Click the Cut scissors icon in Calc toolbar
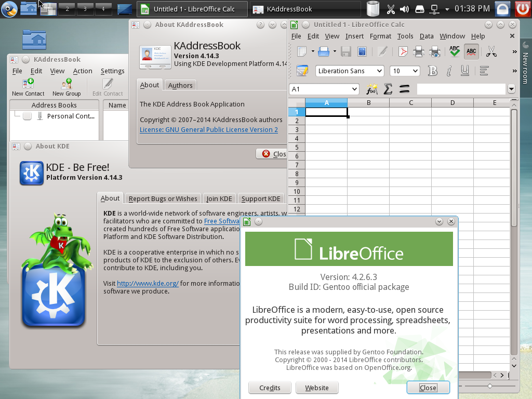532x399 pixels. click(x=491, y=51)
